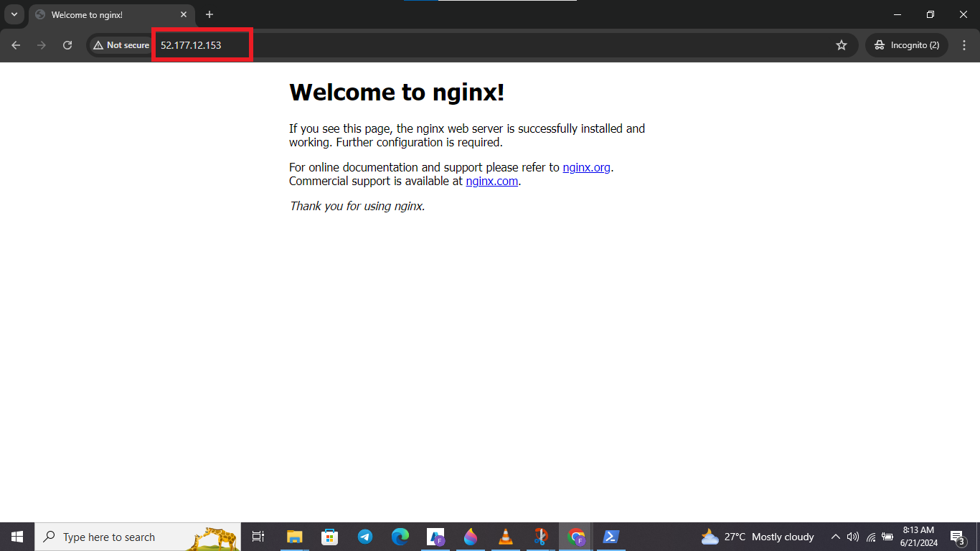Close the Chrome window
Image resolution: width=980 pixels, height=551 pixels.
click(x=963, y=14)
